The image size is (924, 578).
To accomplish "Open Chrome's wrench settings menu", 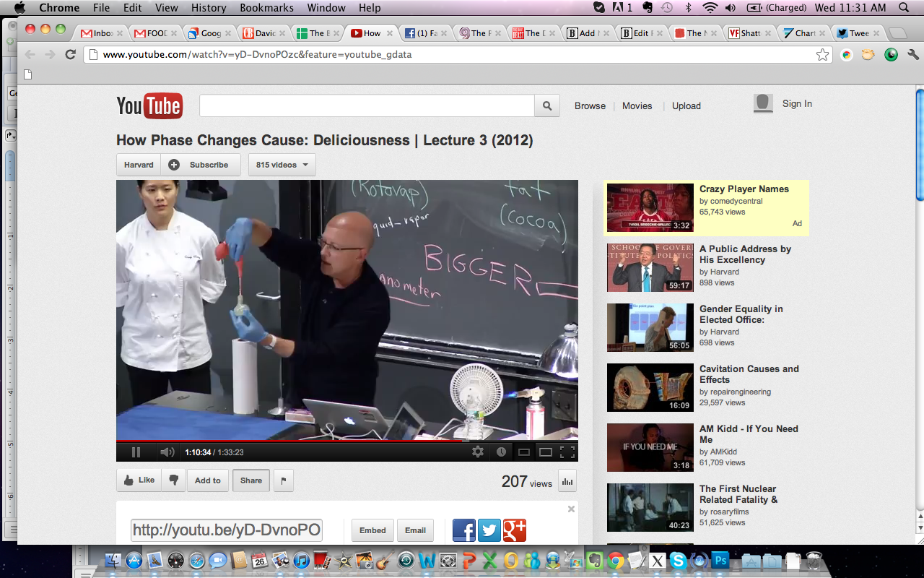I will pos(912,54).
